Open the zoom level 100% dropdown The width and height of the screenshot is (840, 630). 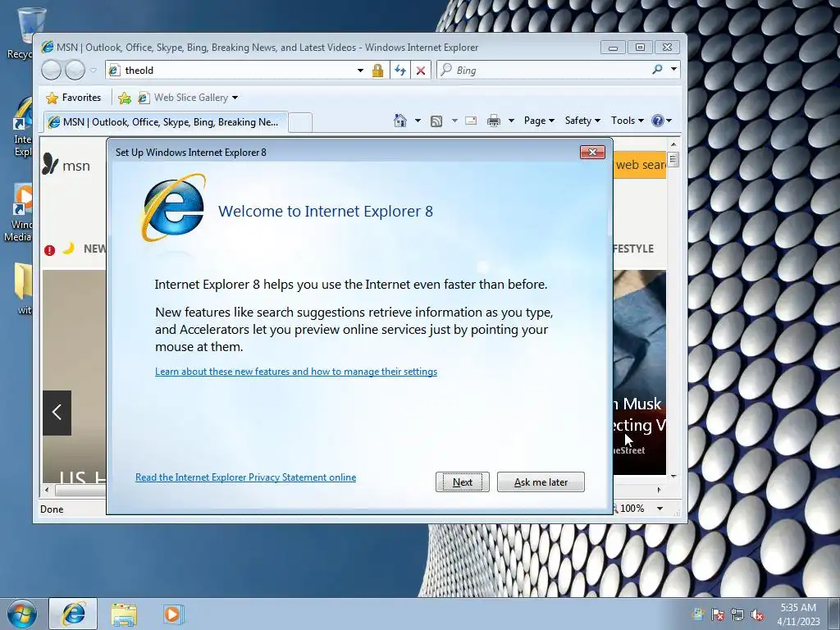660,509
